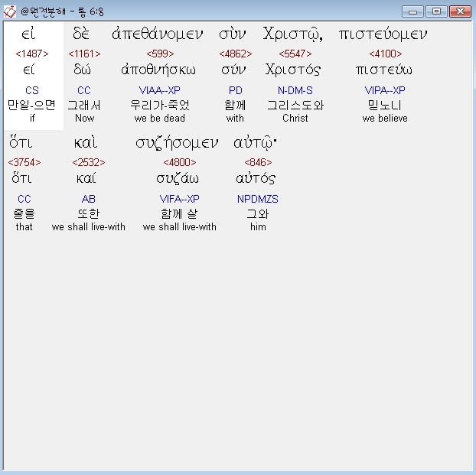Open Strong's number <846>
476x475 pixels.
coord(258,162)
